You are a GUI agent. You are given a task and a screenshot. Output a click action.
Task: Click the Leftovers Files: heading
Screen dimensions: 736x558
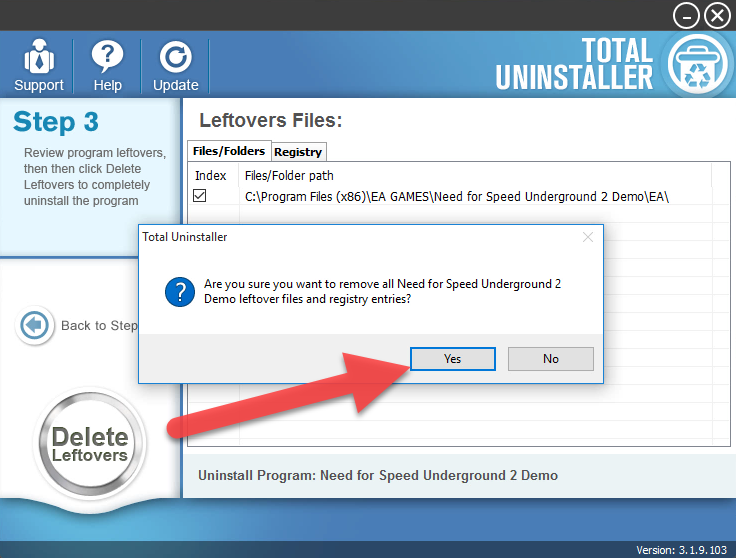271,121
